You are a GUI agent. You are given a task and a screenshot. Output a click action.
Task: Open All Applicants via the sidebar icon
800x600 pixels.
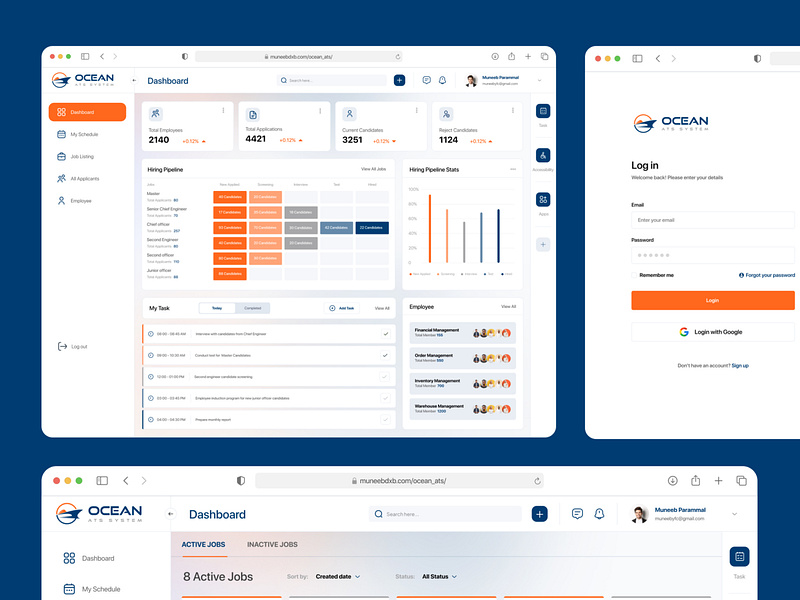click(60, 178)
